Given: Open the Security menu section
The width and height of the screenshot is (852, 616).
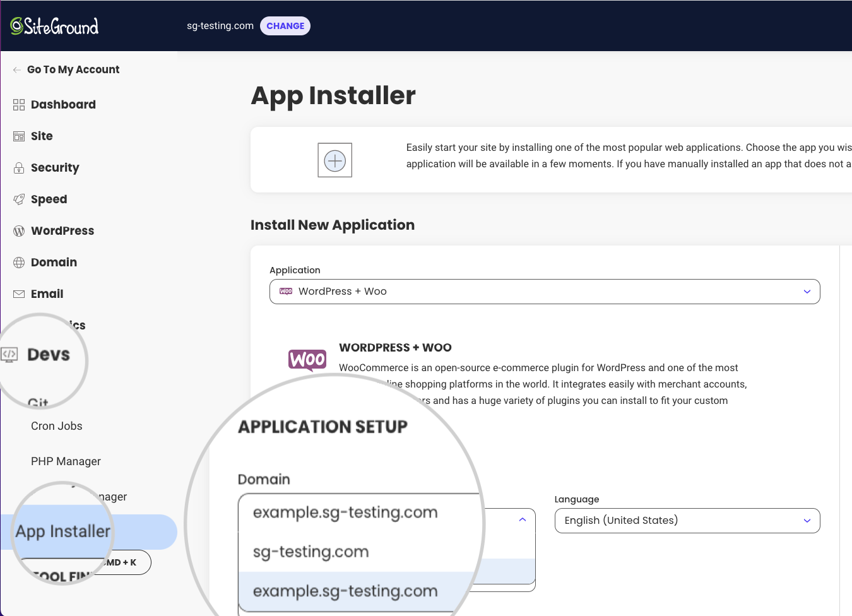Looking at the screenshot, I should coord(55,167).
